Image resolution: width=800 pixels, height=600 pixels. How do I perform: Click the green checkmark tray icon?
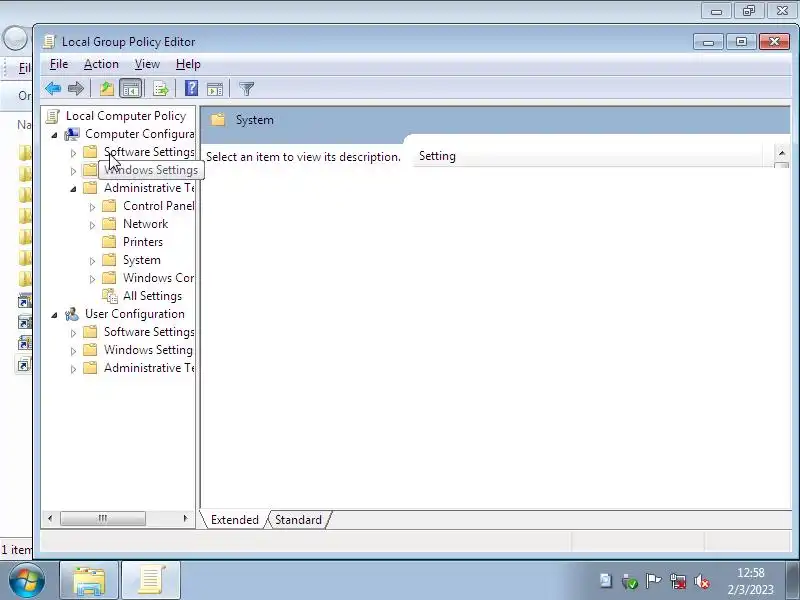(x=630, y=581)
